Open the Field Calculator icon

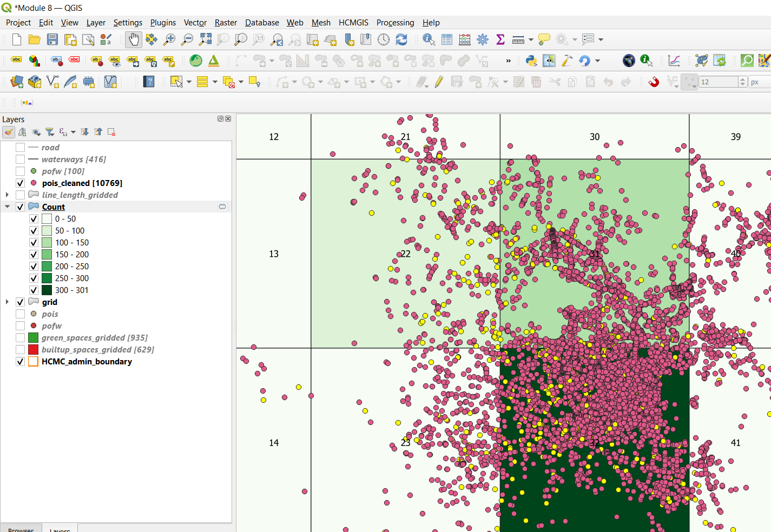click(x=465, y=39)
